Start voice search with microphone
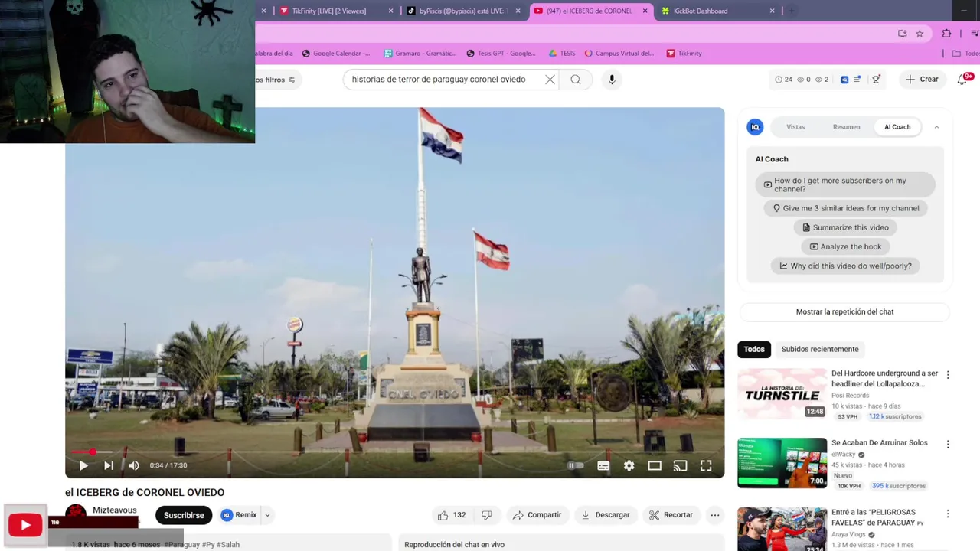The width and height of the screenshot is (980, 551). tap(611, 80)
